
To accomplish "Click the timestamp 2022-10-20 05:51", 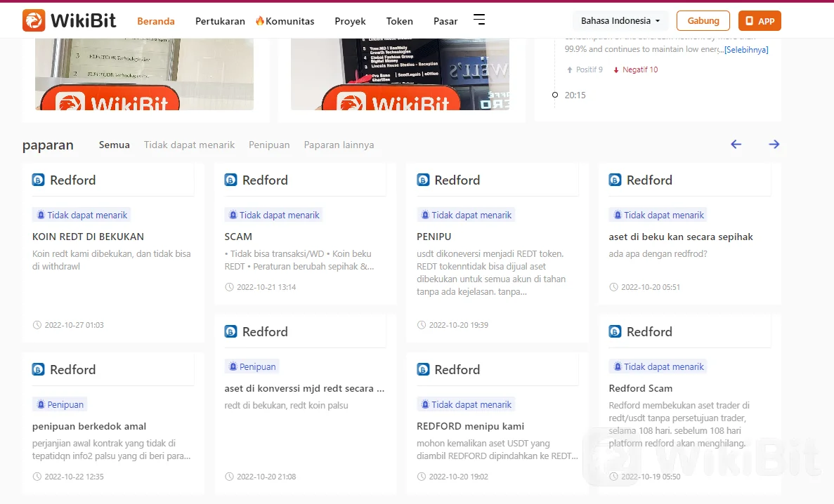I will point(651,287).
